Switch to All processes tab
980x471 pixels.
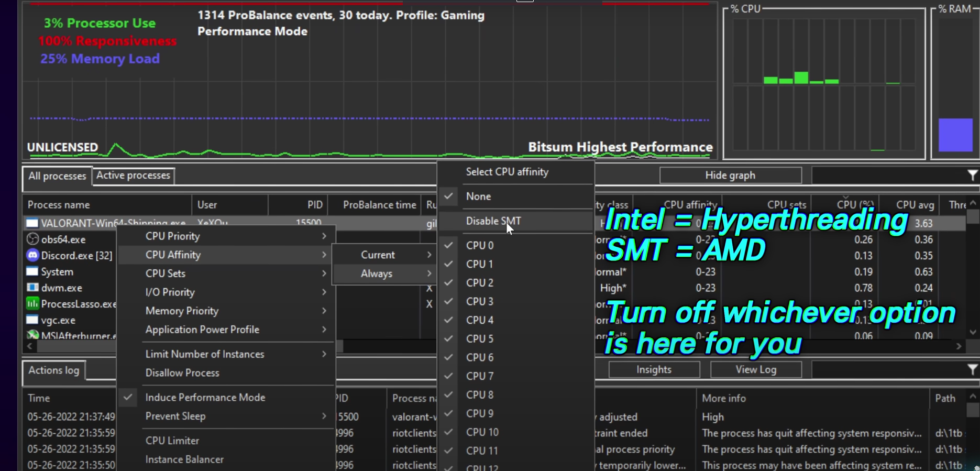57,176
